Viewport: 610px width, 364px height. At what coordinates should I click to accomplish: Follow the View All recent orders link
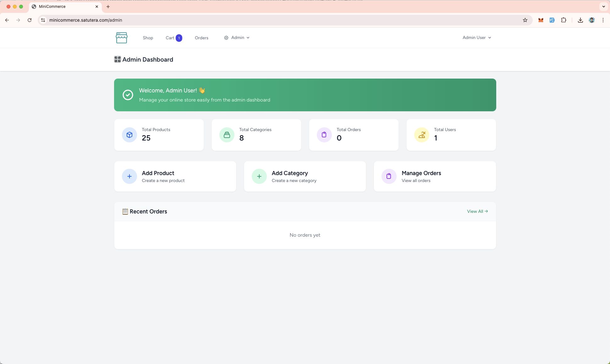(x=477, y=211)
